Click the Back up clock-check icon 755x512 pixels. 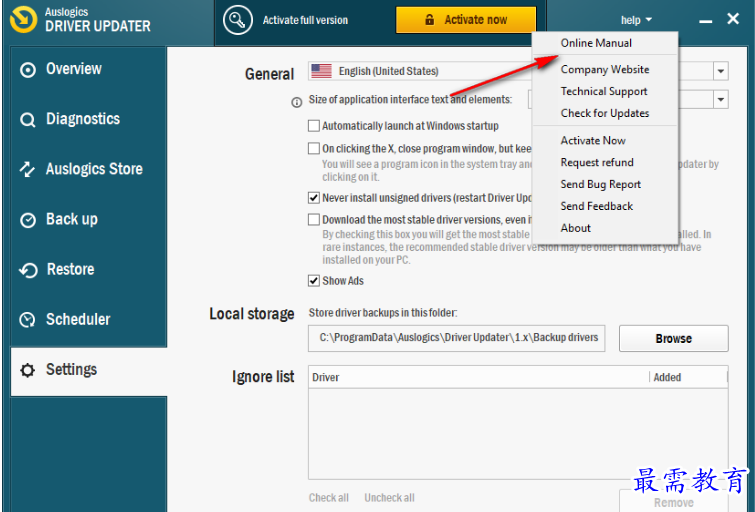click(27, 220)
